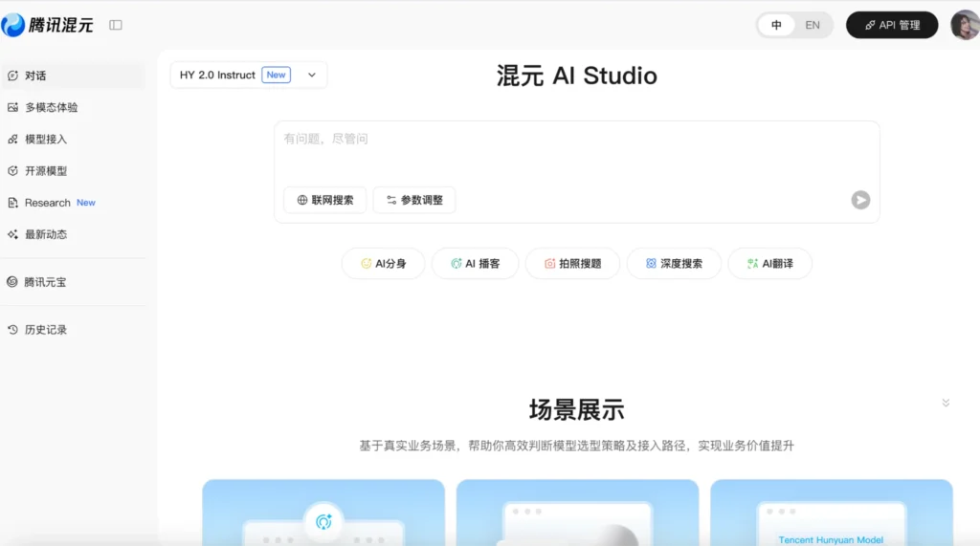Open the left scenario showcase card

pos(323,513)
